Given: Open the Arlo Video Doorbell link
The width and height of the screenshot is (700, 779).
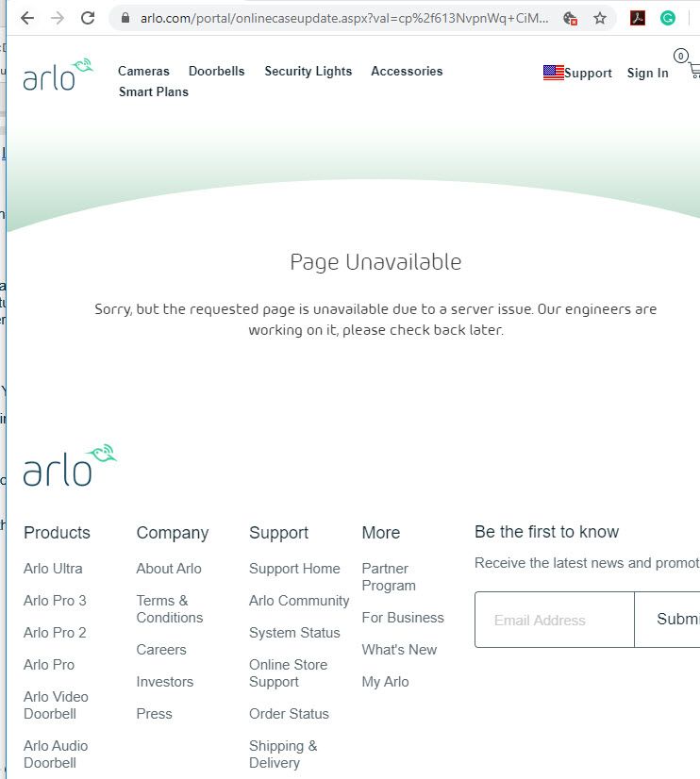Looking at the screenshot, I should click(x=57, y=705).
